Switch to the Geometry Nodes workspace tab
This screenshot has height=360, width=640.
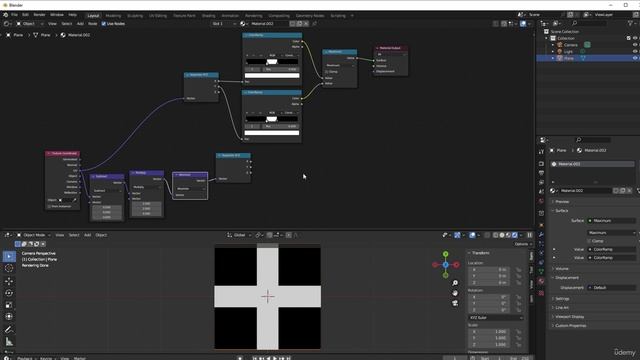310,16
